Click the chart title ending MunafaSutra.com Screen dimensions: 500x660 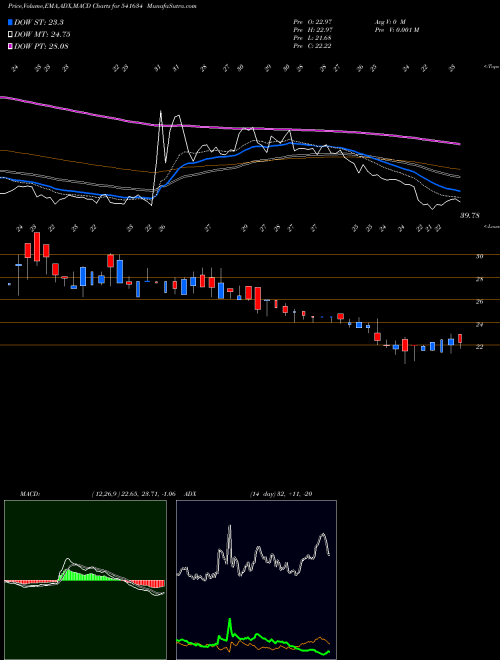pyautogui.click(x=102, y=6)
